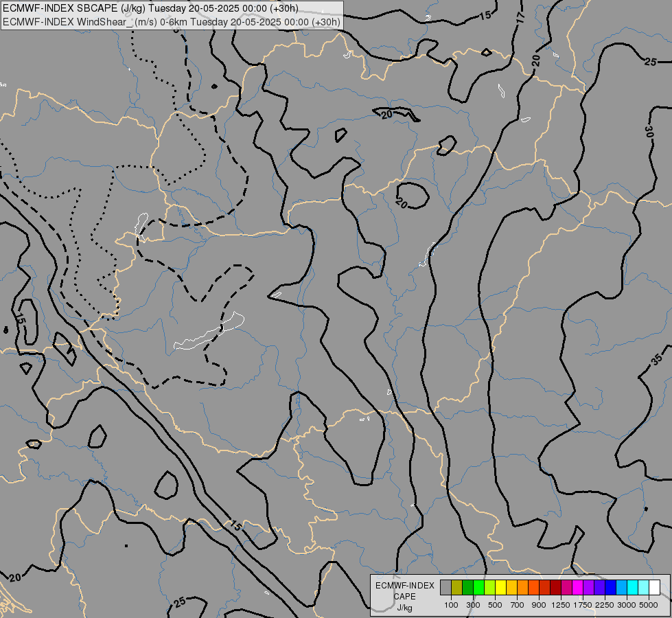The height and width of the screenshot is (618, 672).
Task: Select the dark red swatch left of 1250
Action: [555, 587]
